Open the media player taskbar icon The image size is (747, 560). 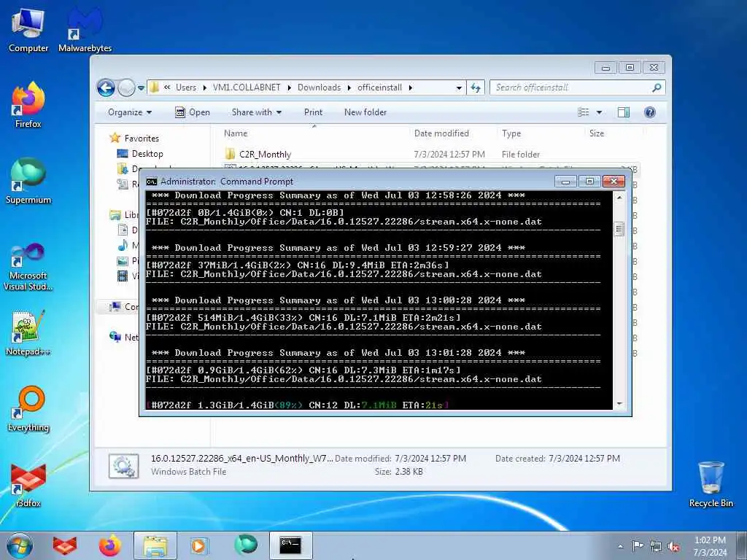[198, 545]
